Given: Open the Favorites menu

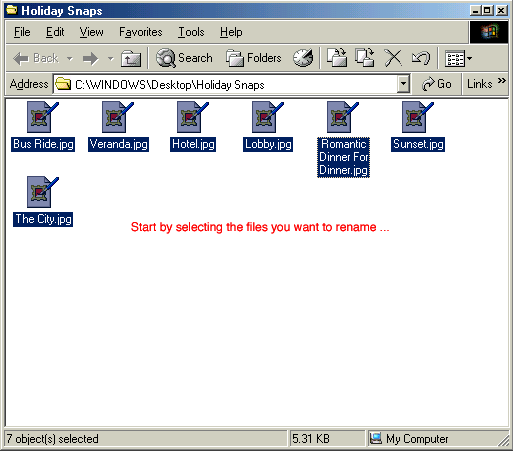Looking at the screenshot, I should 141,32.
